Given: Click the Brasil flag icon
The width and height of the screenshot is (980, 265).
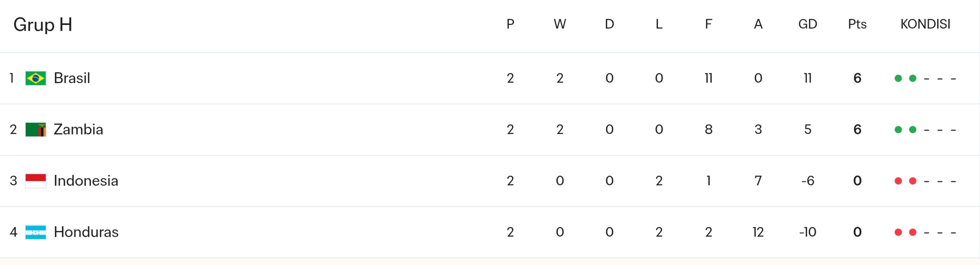Looking at the screenshot, I should coord(35,78).
